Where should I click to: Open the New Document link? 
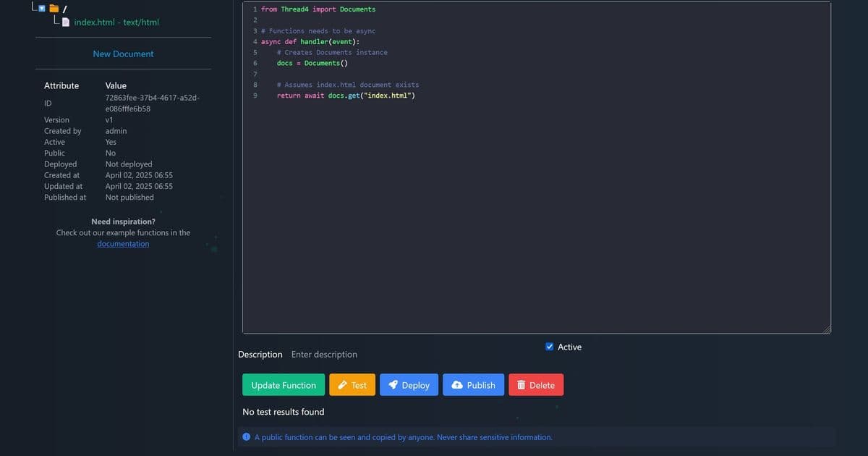click(x=123, y=54)
